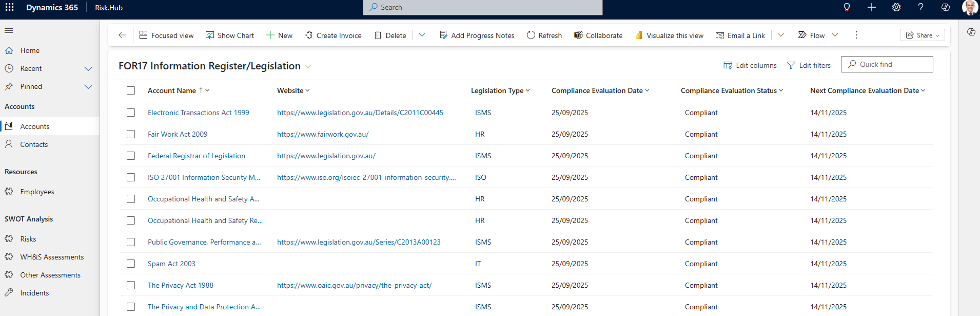Select the Fair Work Act 2009 row checkbox
Image resolution: width=980 pixels, height=316 pixels.
coord(131,134)
